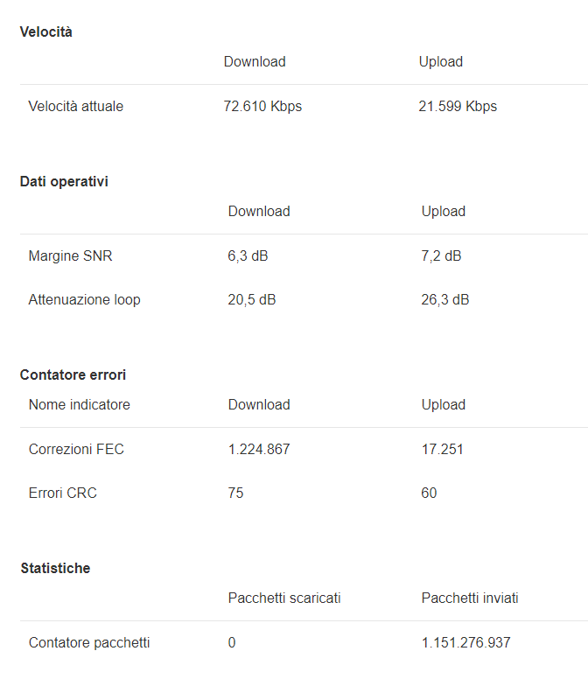Viewport: 588px width, 700px height.
Task: Select the 1.224.867 FEC download count
Action: coord(259,450)
